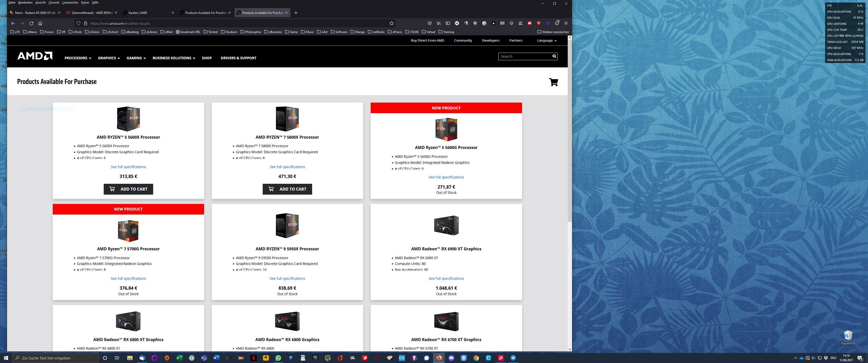The width and height of the screenshot is (868, 363).
Task: Open Telegram from the taskbar
Action: click(x=513, y=358)
